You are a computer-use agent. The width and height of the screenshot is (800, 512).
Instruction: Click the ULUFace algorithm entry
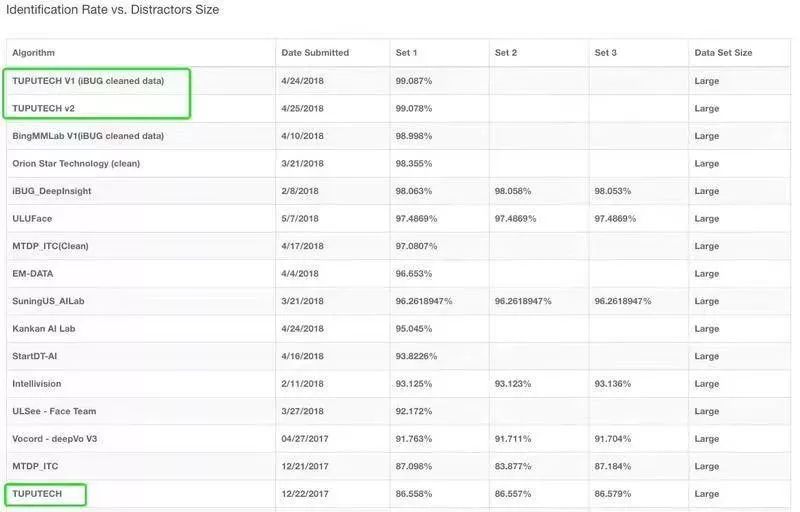pos(34,218)
